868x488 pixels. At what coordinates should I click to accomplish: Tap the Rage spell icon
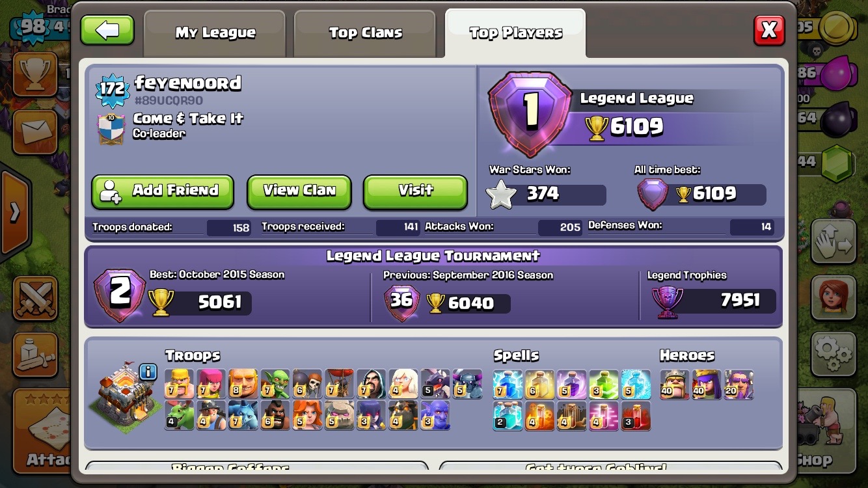click(x=572, y=384)
